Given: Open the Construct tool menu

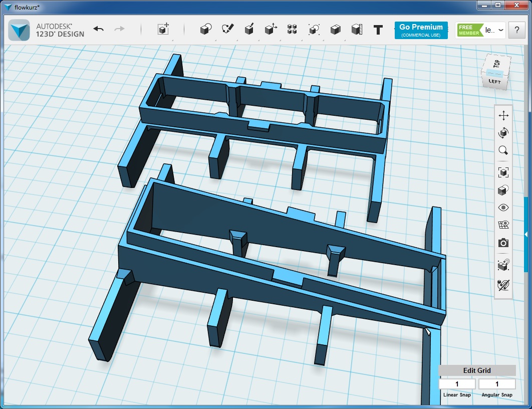Looking at the screenshot, I should pyautogui.click(x=249, y=29).
